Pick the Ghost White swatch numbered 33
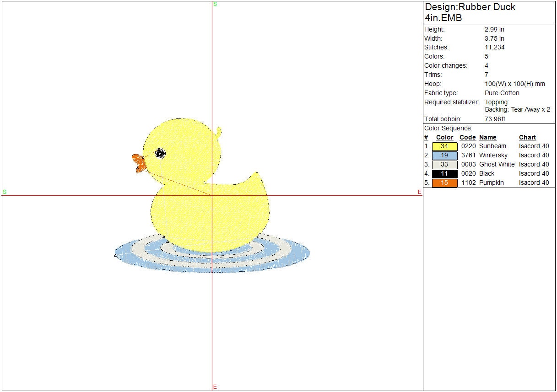This screenshot has height=392, width=557. click(444, 165)
